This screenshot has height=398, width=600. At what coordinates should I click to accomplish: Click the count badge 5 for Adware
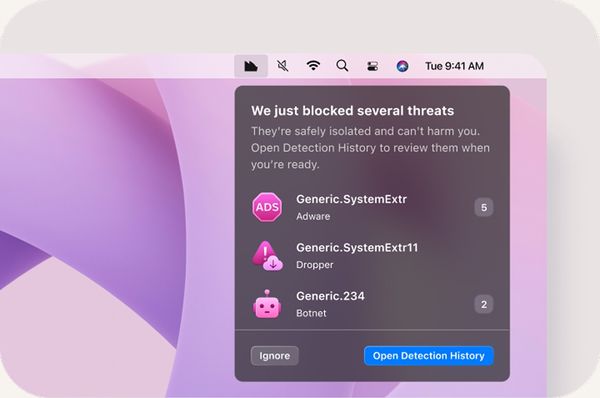(x=484, y=207)
